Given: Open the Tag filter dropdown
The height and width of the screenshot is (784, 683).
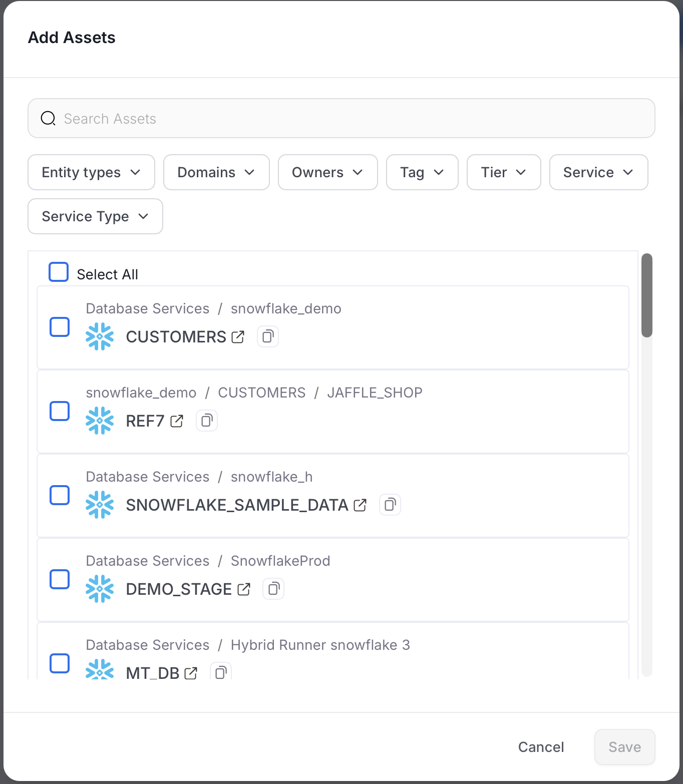Looking at the screenshot, I should click(x=422, y=172).
